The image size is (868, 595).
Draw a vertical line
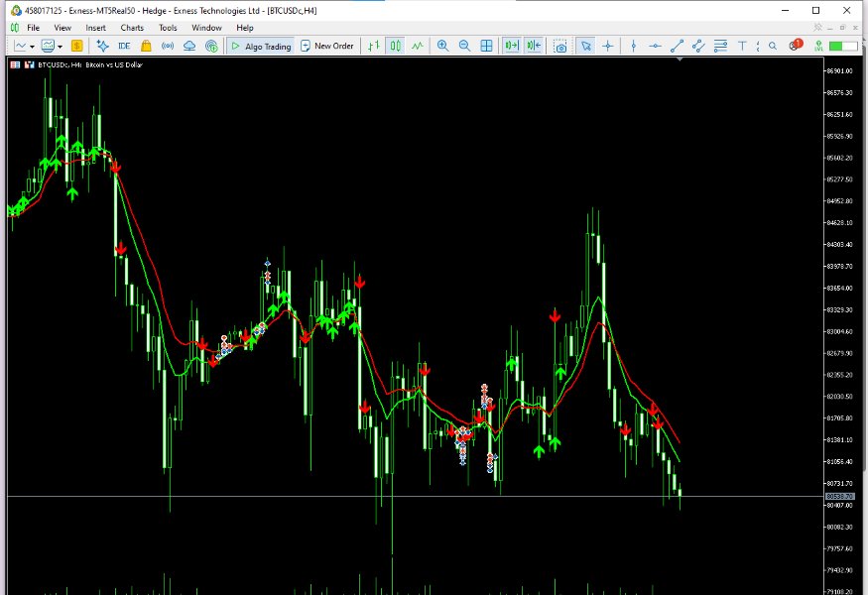click(x=634, y=46)
